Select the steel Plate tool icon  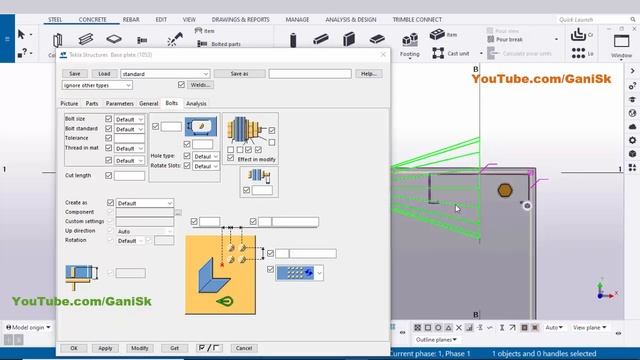coord(114,39)
